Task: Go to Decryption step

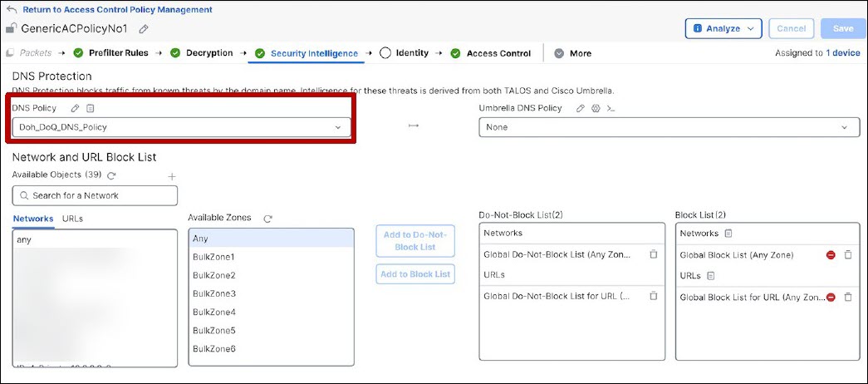Action: click(x=209, y=53)
